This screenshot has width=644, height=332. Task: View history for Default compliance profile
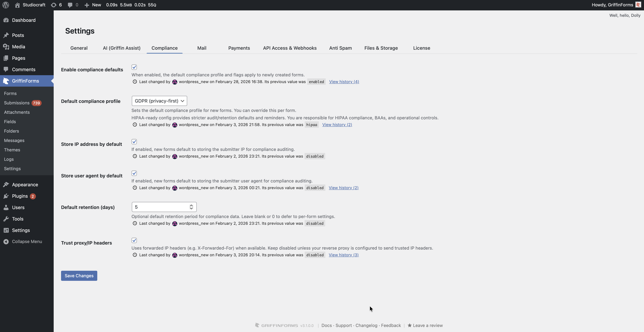pos(337,125)
